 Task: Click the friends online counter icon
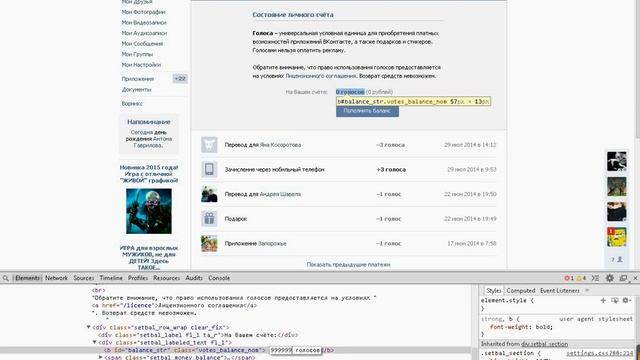coord(617,260)
